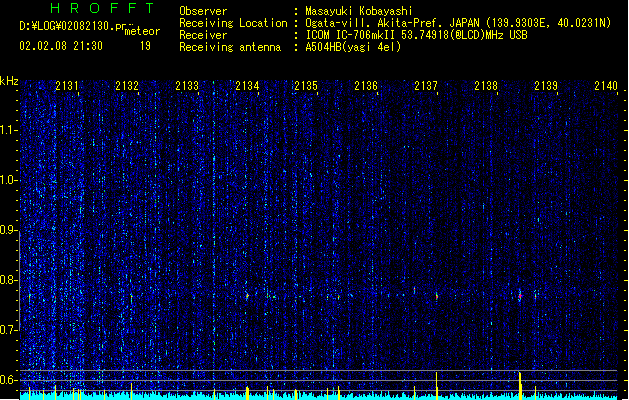Screen dimensions: 629x400
Task: Click the 2133 time marker
Action: click(187, 86)
